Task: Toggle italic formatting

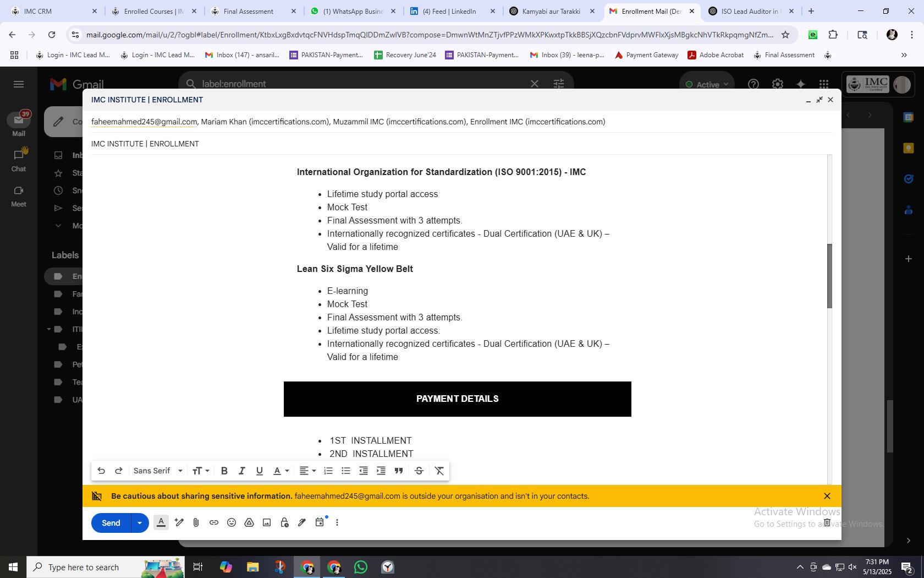Action: tap(241, 471)
